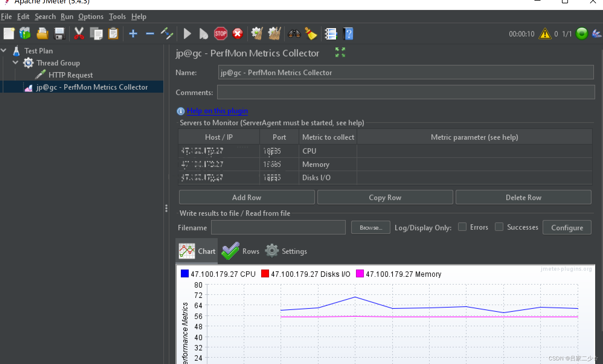This screenshot has height=364, width=603.
Task: Click the Add Row button
Action: tap(246, 197)
